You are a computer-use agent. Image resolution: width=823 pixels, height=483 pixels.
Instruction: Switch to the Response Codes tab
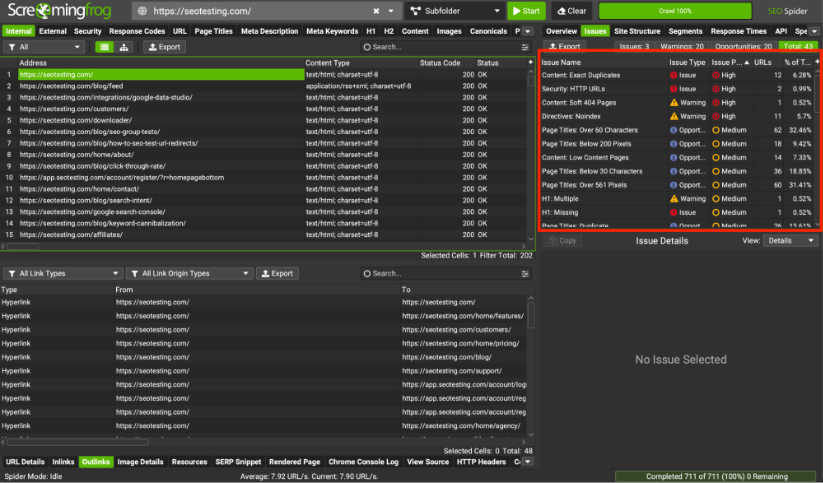point(137,31)
